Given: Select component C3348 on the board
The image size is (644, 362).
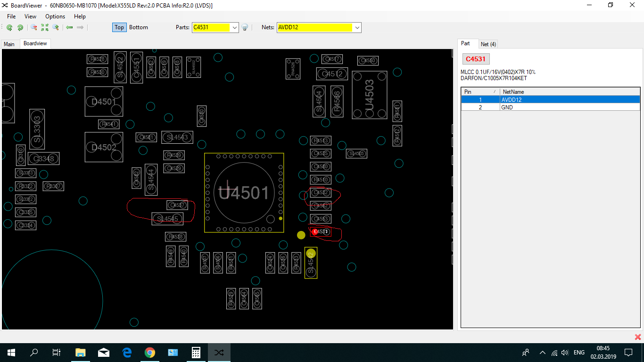Looking at the screenshot, I should pyautogui.click(x=43, y=158).
